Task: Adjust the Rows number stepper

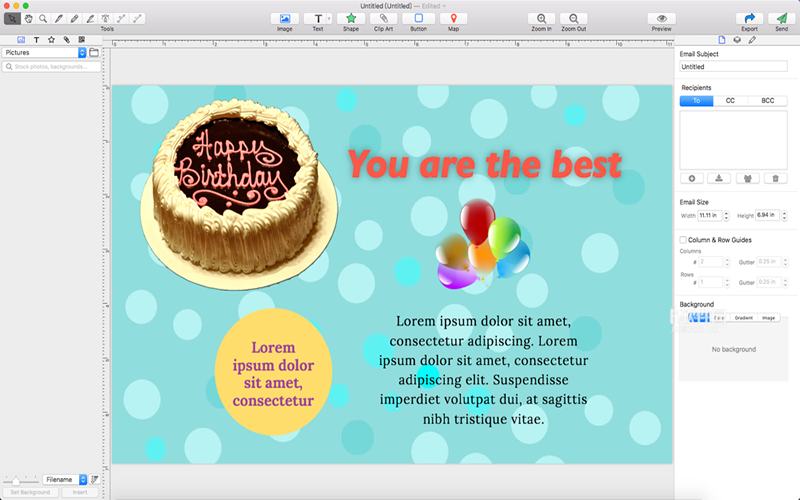Action: tap(728, 282)
